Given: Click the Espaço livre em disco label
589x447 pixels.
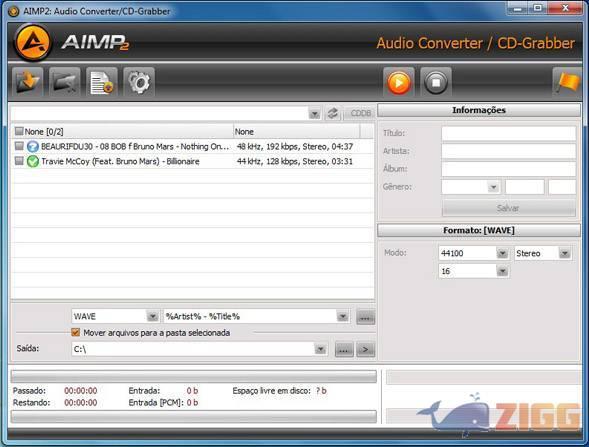Looking at the screenshot, I should tap(271, 391).
